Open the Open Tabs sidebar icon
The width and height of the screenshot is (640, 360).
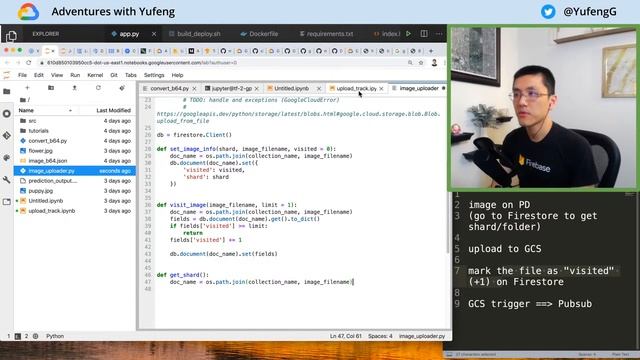(x=7, y=202)
